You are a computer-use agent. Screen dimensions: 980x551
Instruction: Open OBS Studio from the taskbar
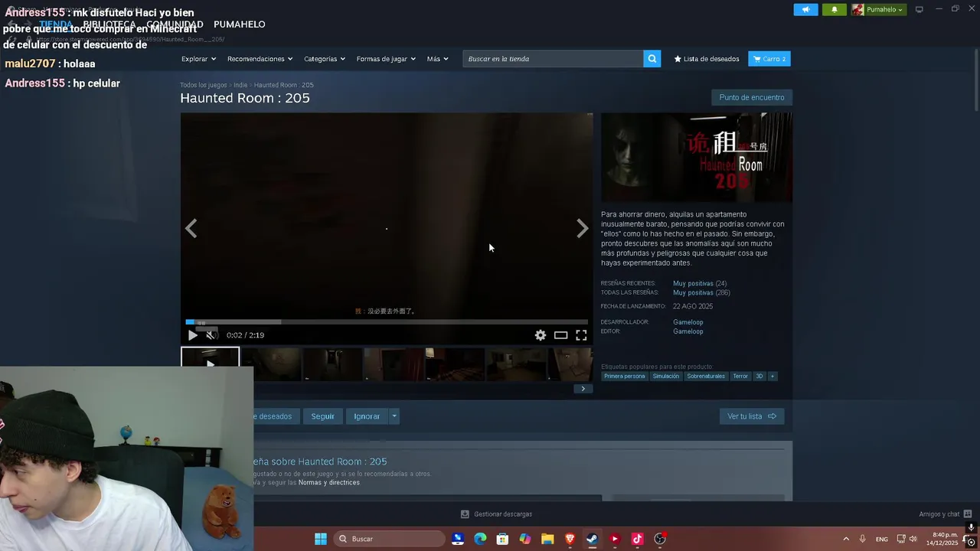(660, 539)
